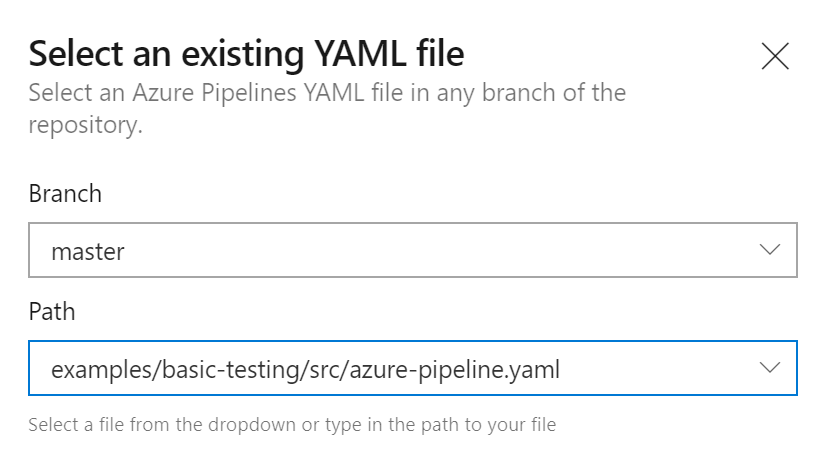The image size is (820, 453).
Task: Click the 'Select a file from the dropdown' hint
Action: click(291, 425)
